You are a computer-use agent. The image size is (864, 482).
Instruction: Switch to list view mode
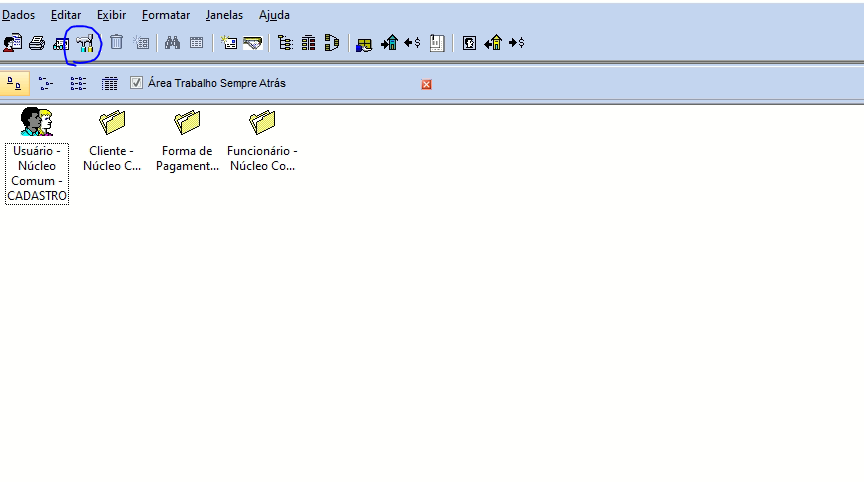[x=78, y=84]
